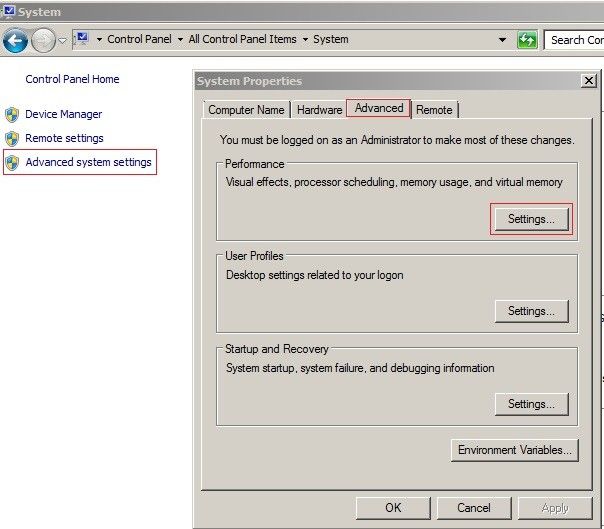
Task: Click the greyed Apply button
Action: tap(555, 508)
